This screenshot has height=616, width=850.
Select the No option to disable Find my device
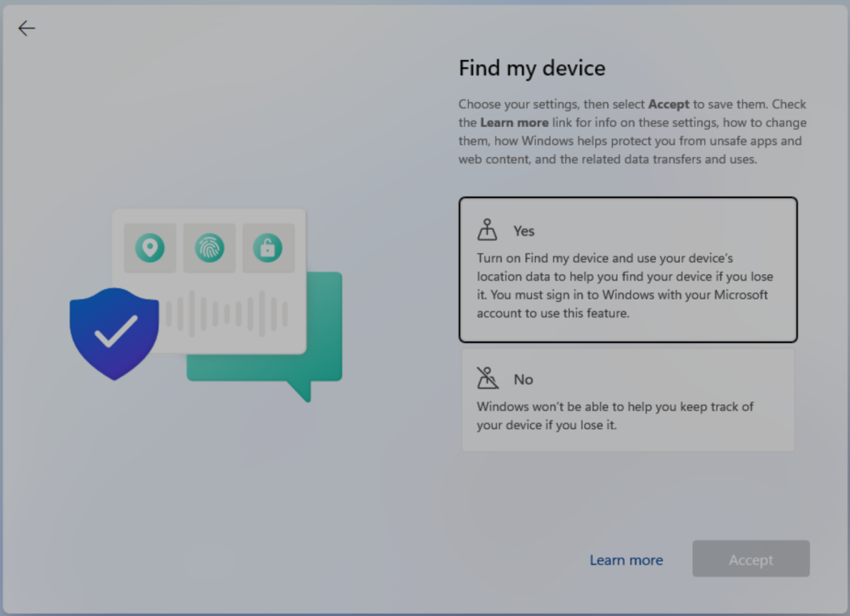(x=628, y=398)
